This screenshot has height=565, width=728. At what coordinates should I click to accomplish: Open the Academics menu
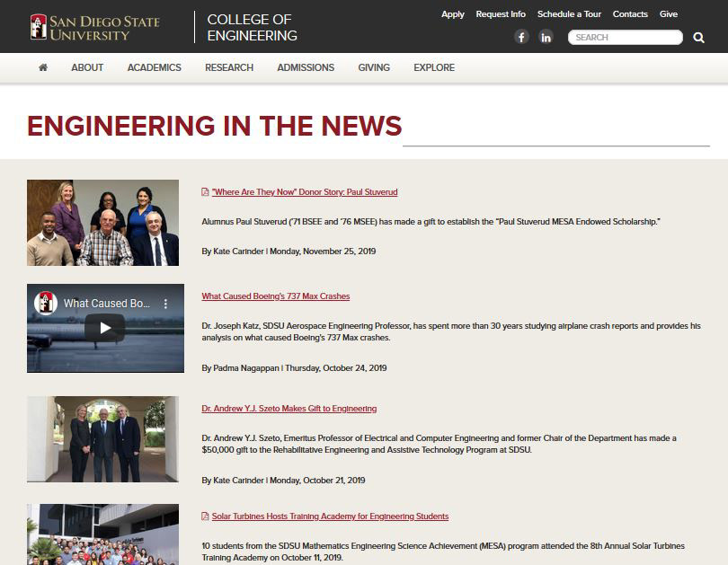pos(155,67)
